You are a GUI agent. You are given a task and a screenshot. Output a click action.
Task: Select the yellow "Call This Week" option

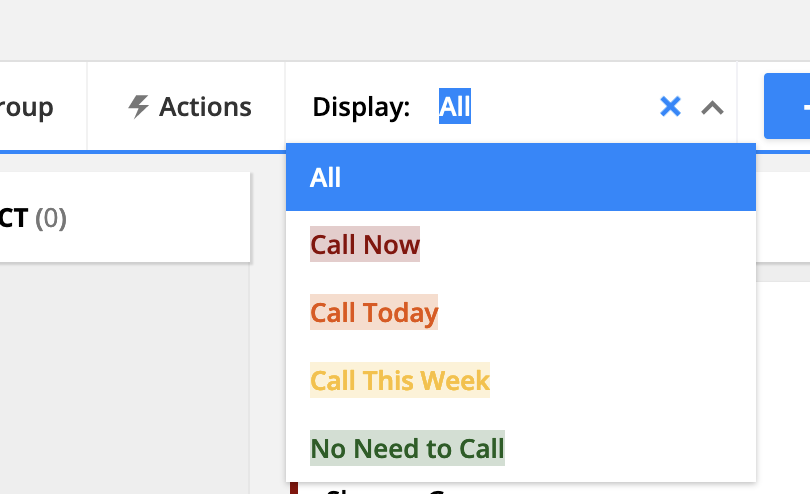tap(400, 381)
